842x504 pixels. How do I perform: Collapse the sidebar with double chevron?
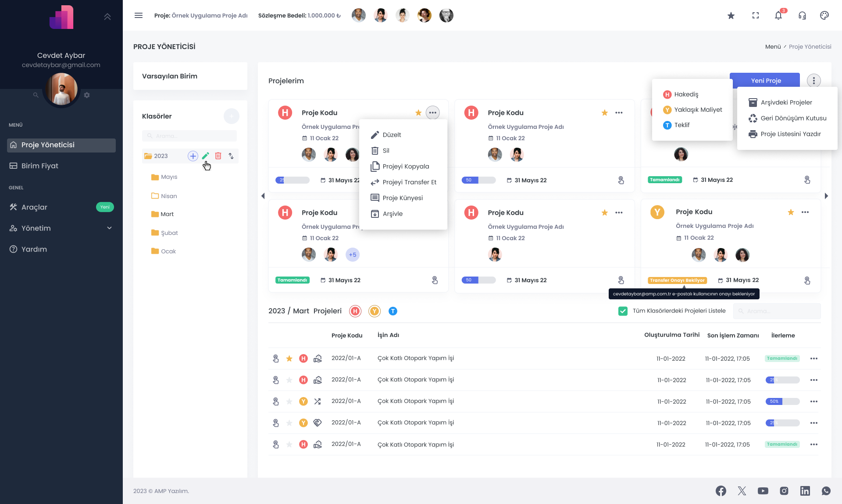(x=107, y=17)
